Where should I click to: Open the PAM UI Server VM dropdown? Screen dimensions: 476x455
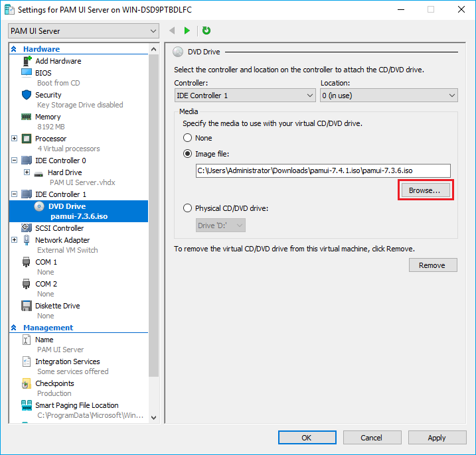[x=84, y=31]
